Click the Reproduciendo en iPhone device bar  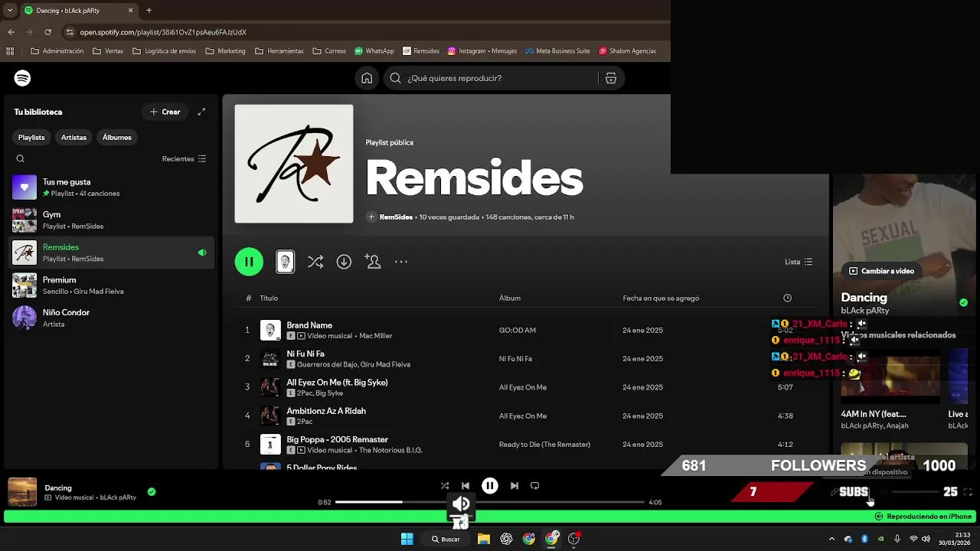[x=490, y=517]
